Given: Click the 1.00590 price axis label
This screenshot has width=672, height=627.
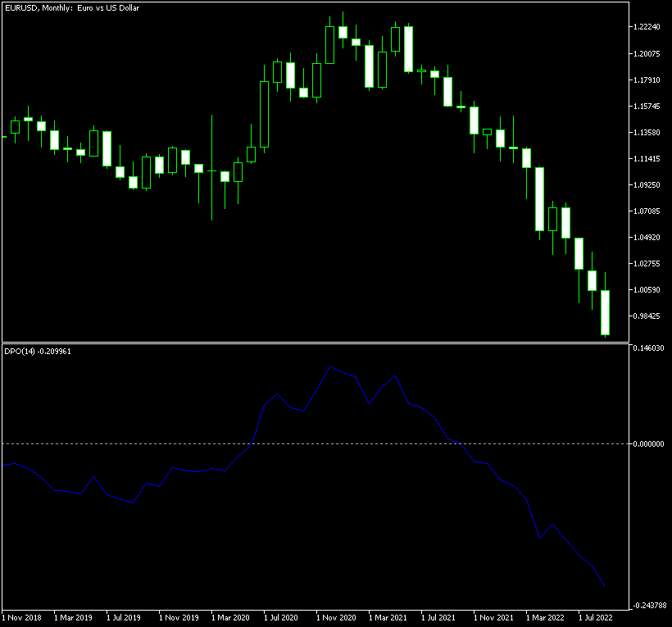Looking at the screenshot, I should (647, 289).
